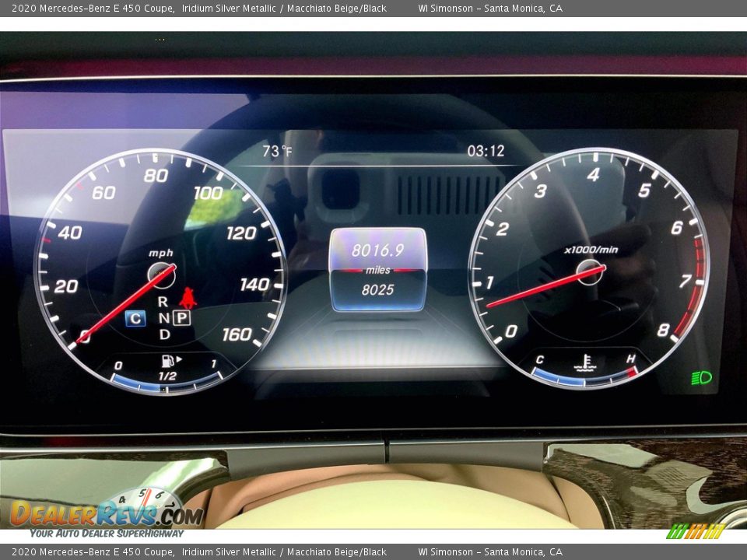Click the 4 mark on tachometer

tap(593, 175)
